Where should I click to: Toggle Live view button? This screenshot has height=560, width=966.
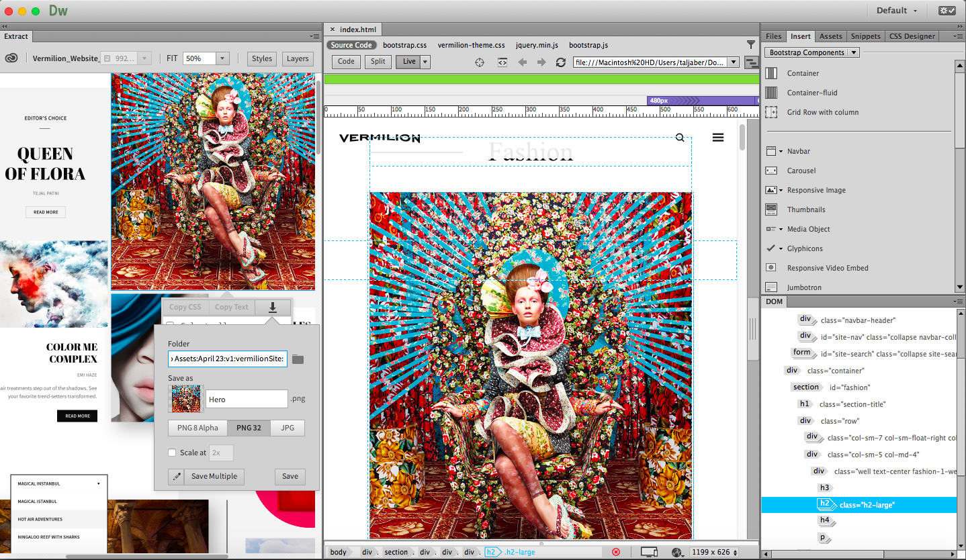point(408,62)
